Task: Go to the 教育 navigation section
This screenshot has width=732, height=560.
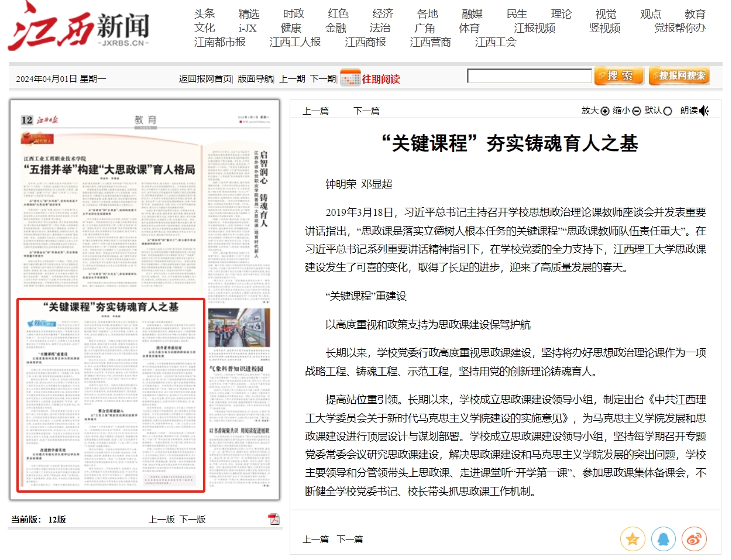Action: (695, 13)
